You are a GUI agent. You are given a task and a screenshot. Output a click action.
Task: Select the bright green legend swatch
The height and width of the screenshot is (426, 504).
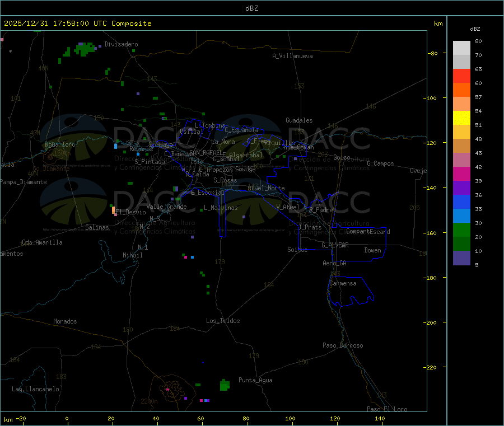point(461,230)
